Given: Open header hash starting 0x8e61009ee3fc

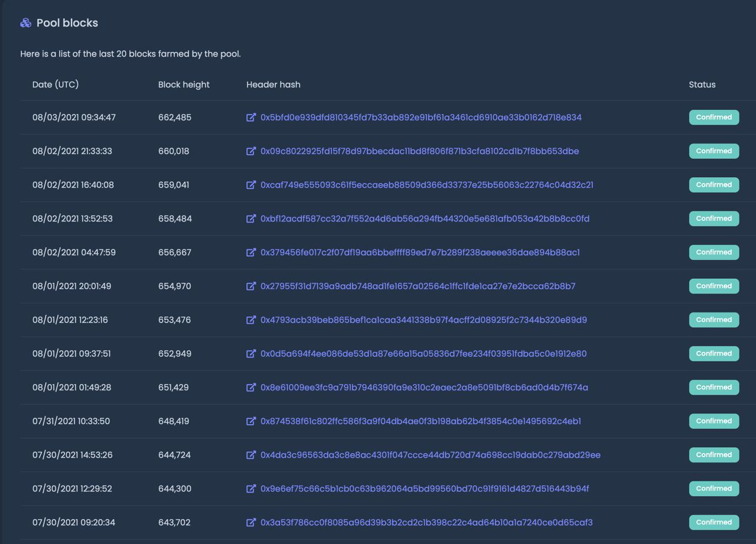Looking at the screenshot, I should pos(424,387).
